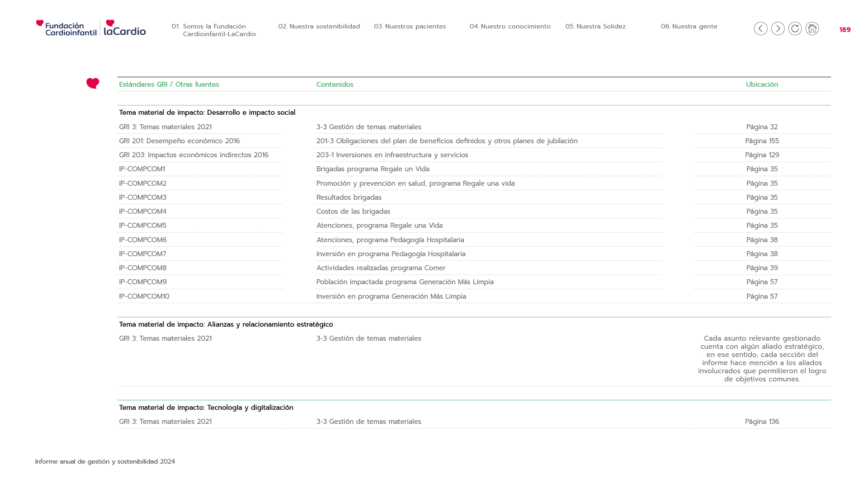Open section 02 Nuestra sostenibilidad
The image size is (868, 488).
coord(319,26)
